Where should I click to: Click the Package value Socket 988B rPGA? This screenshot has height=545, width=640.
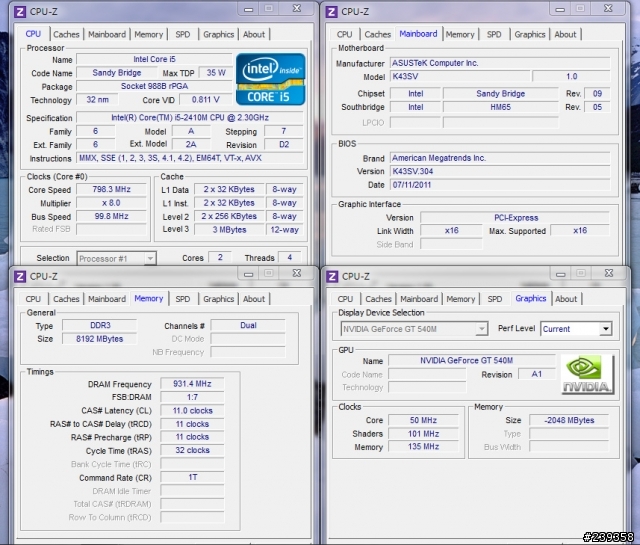[x=154, y=86]
